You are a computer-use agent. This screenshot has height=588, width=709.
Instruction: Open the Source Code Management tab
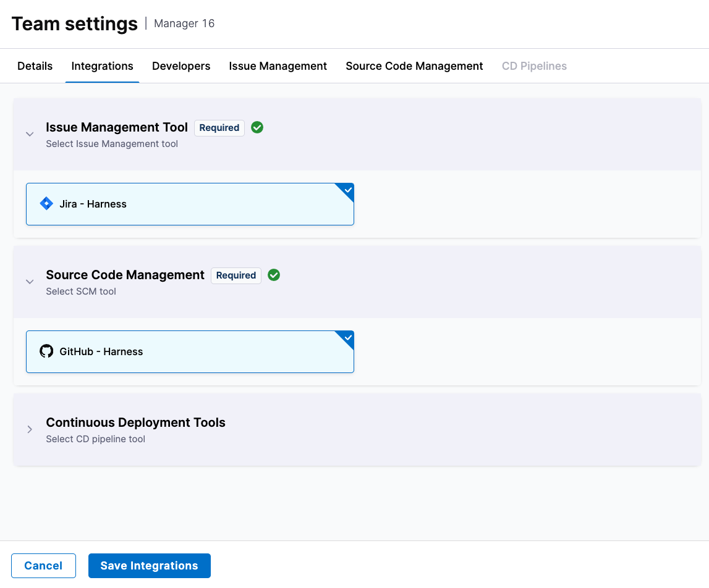[414, 66]
